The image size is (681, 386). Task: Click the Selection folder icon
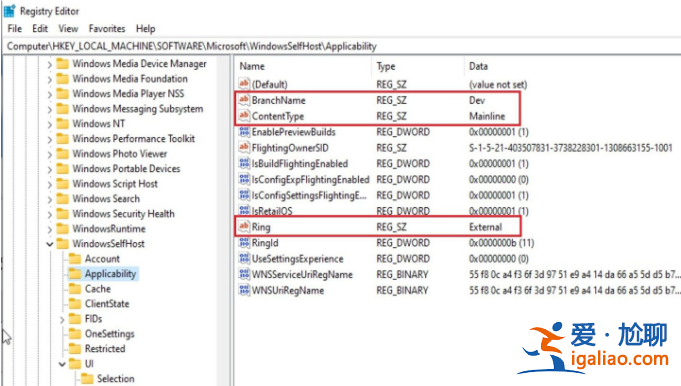click(x=87, y=379)
